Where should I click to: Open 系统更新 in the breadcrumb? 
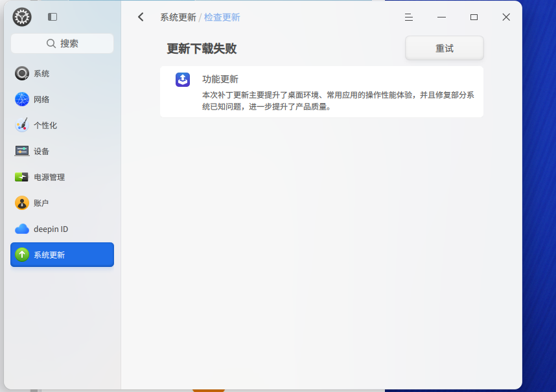(178, 17)
